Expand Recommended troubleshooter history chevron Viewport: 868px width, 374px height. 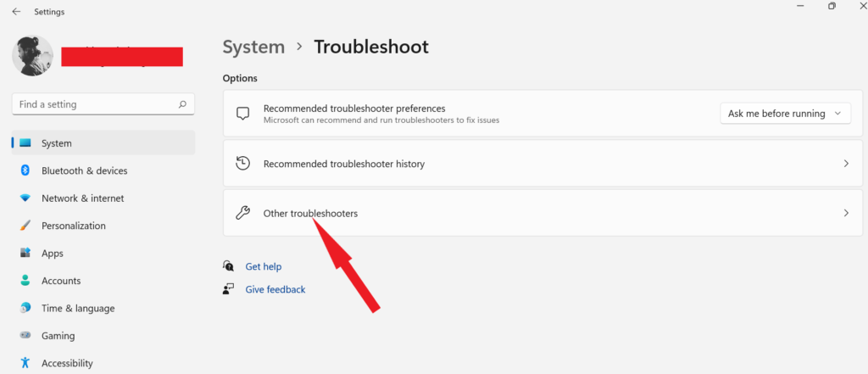846,164
